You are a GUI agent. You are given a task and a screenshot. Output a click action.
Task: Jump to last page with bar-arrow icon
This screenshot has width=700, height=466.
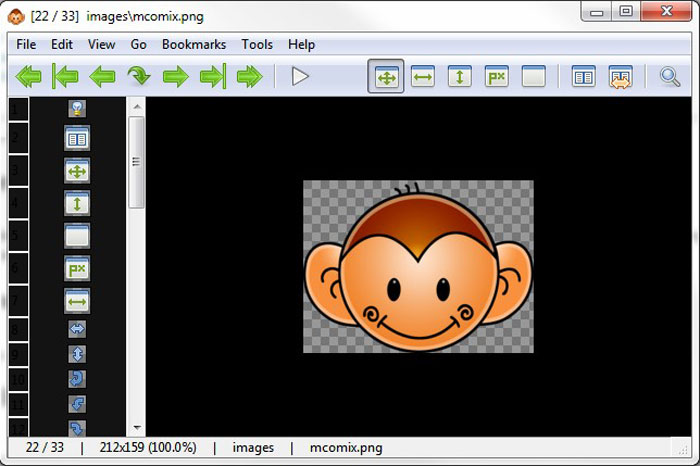coord(212,76)
